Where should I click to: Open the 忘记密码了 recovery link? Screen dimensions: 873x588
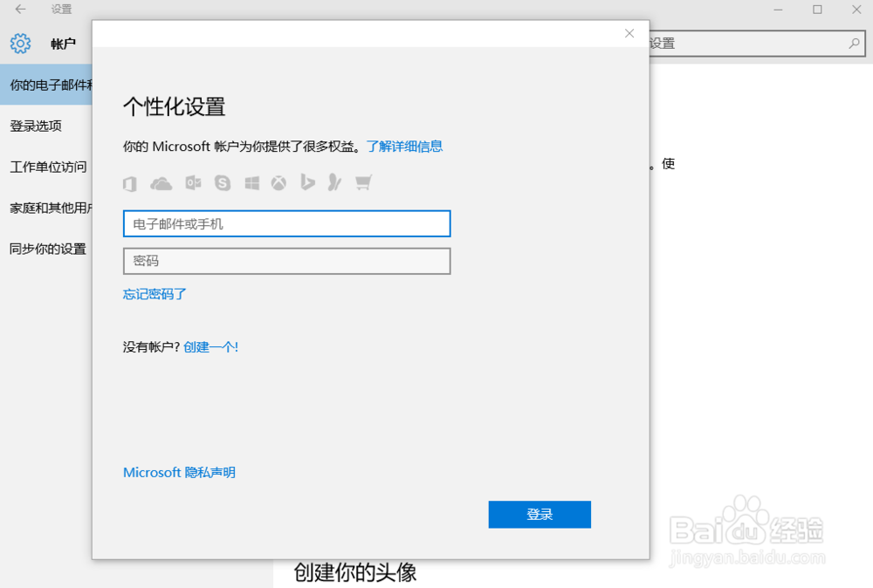[153, 294]
